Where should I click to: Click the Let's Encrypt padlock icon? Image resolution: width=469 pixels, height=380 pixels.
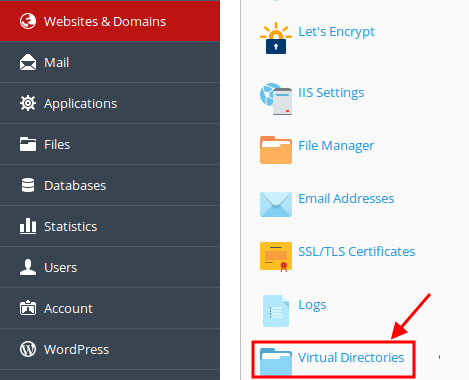276,38
